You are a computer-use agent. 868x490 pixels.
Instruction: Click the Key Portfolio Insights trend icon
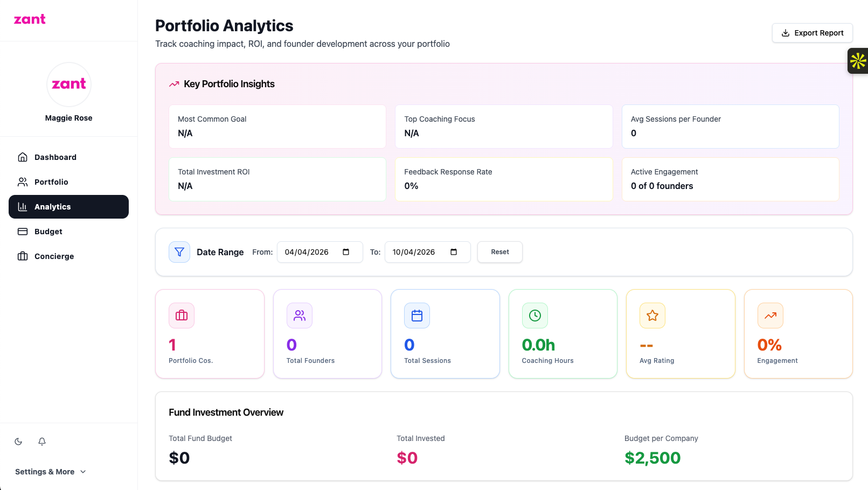pyautogui.click(x=174, y=84)
